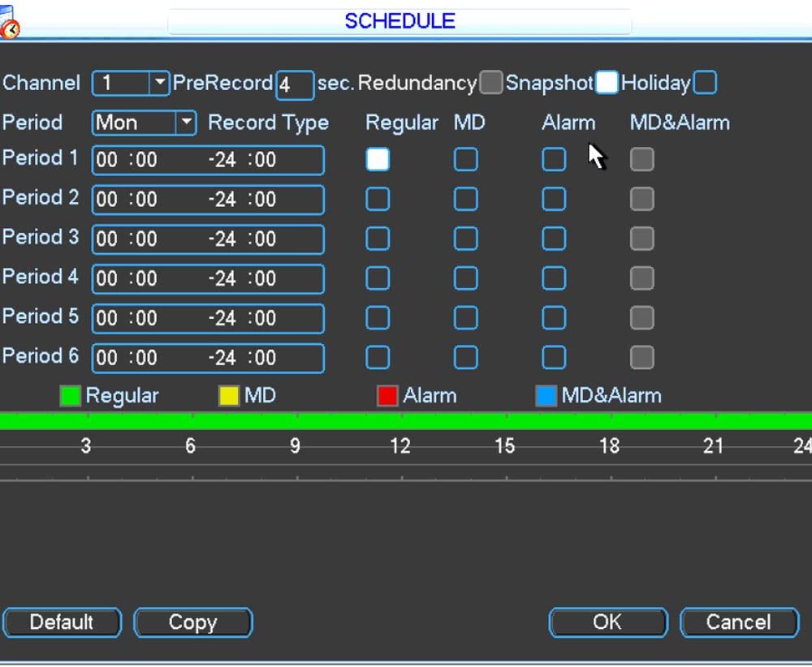Click the MD column header

click(469, 123)
